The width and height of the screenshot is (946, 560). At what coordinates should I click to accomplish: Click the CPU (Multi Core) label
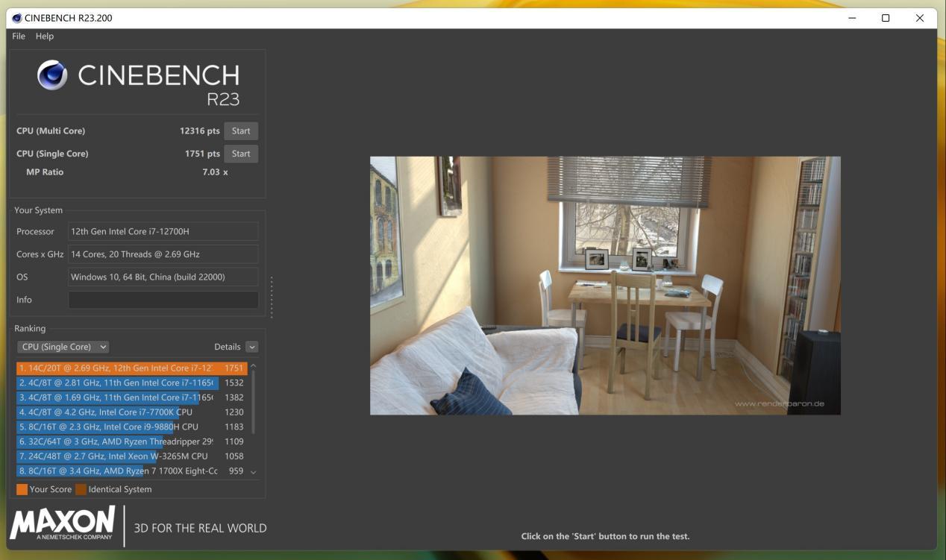click(51, 130)
